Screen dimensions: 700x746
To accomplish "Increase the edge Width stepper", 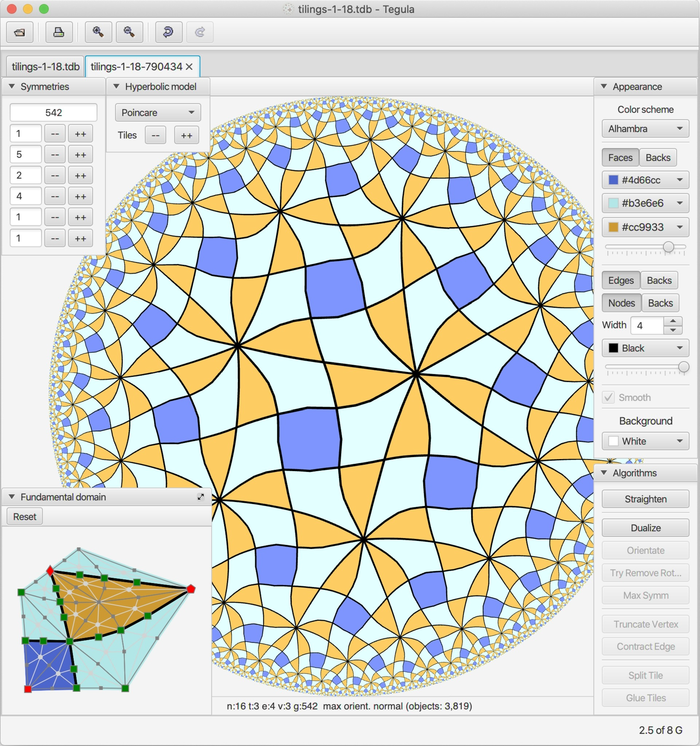I will coord(673,321).
